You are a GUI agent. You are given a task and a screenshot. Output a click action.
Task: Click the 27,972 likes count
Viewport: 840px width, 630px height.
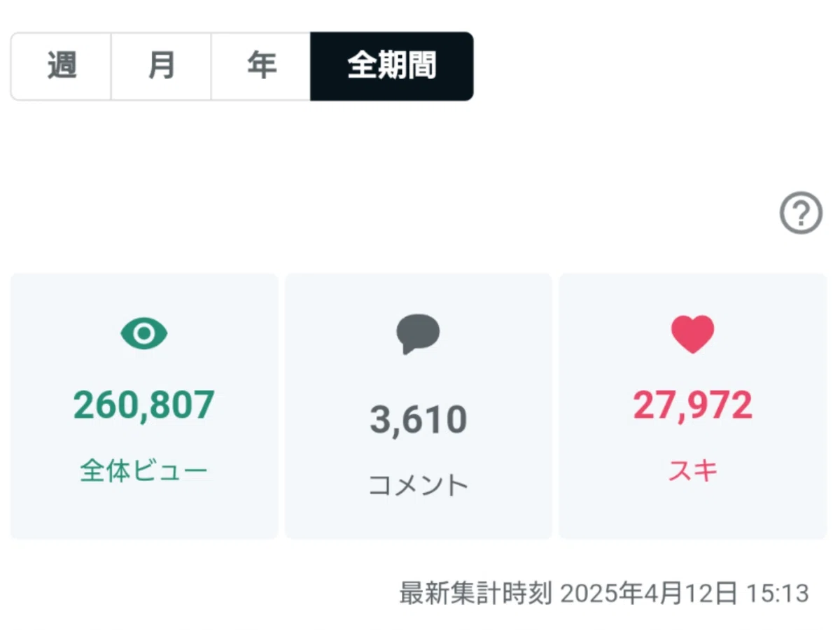point(693,405)
